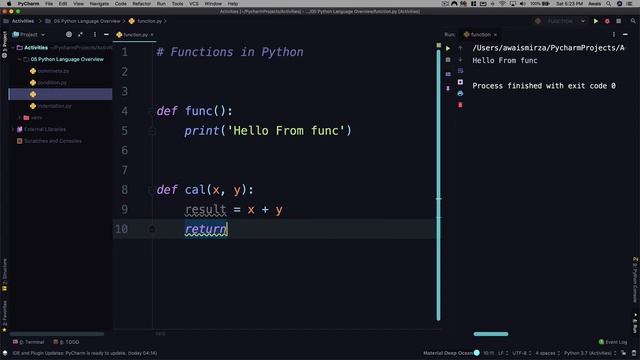640x360 pixels.
Task: Minimize the Run panel with minus icon
Action: pyautogui.click(x=625, y=35)
